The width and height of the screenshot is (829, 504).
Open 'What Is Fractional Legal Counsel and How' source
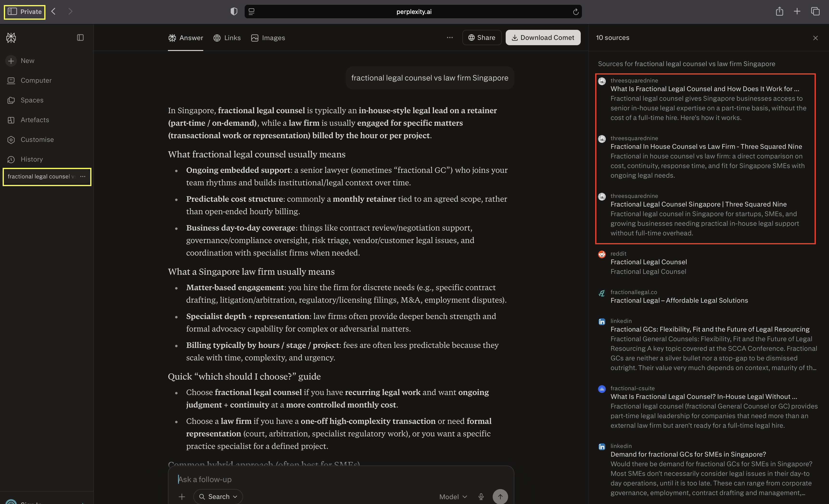[705, 89]
